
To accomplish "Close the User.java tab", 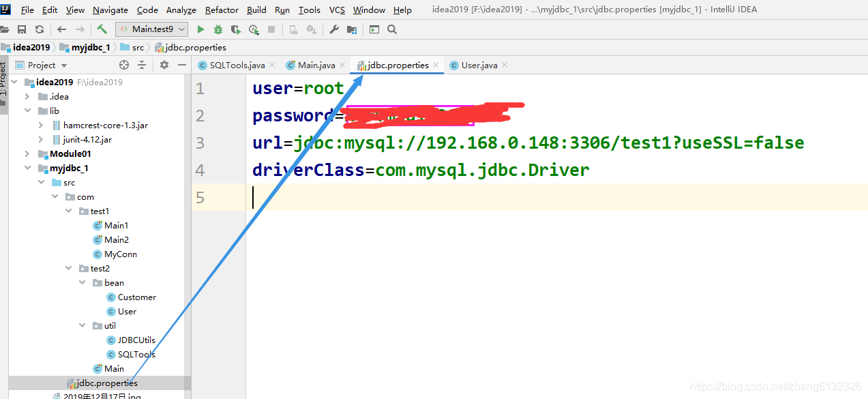I will click(x=505, y=65).
